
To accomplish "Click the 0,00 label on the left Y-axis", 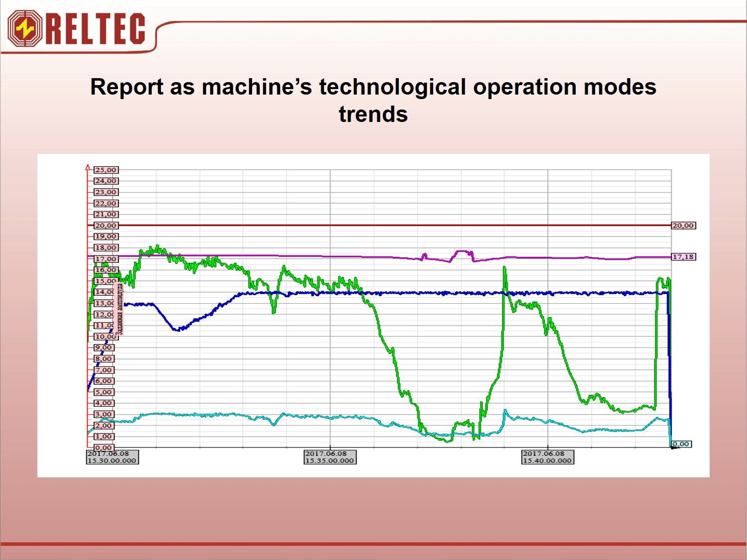I will coord(104,448).
